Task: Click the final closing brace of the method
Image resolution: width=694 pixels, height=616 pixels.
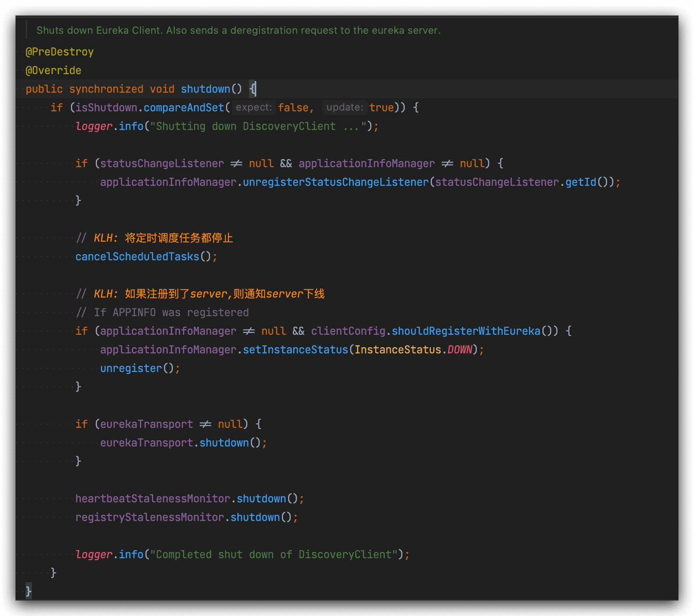Action: click(28, 591)
